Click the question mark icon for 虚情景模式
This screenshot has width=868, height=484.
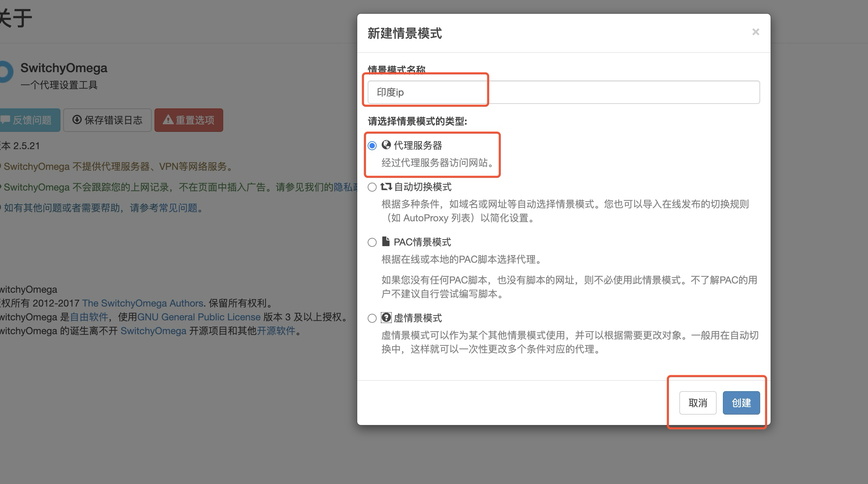(x=386, y=318)
